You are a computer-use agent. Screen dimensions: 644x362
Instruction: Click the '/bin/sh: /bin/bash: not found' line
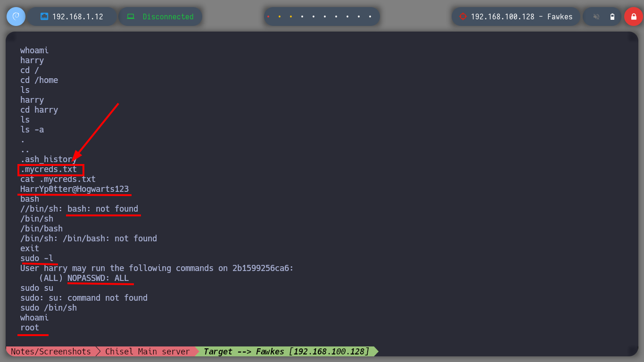point(89,239)
